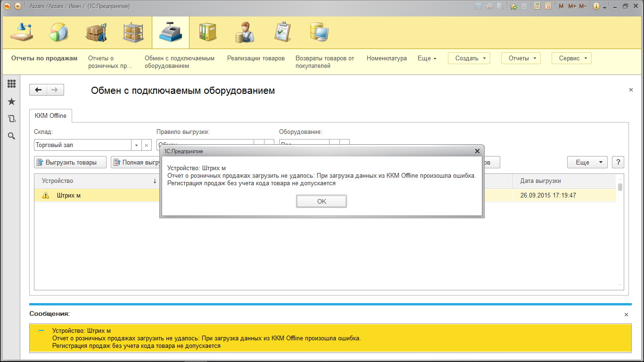Expand the Создать dropdown
The width and height of the screenshot is (644, 362).
point(469,58)
